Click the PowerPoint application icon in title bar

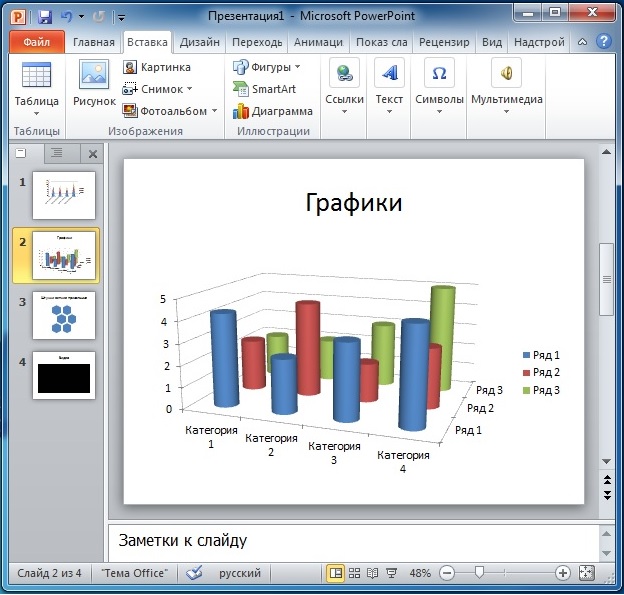pos(18,16)
